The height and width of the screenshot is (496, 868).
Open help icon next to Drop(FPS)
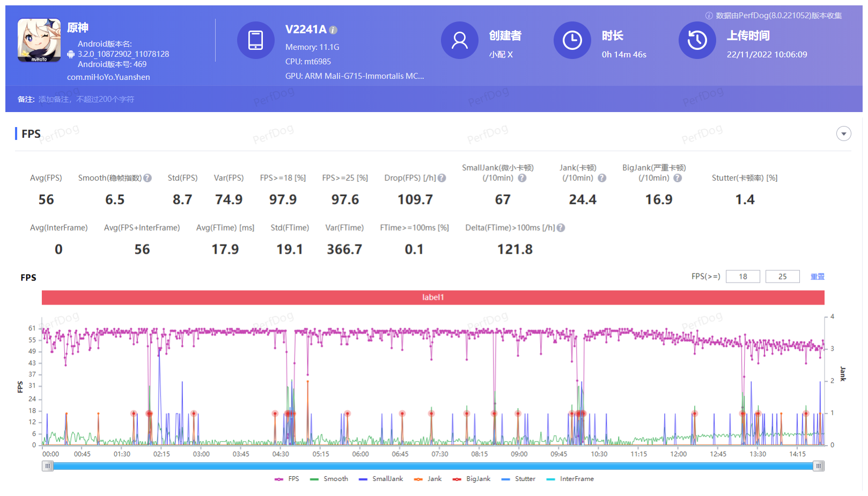(442, 178)
